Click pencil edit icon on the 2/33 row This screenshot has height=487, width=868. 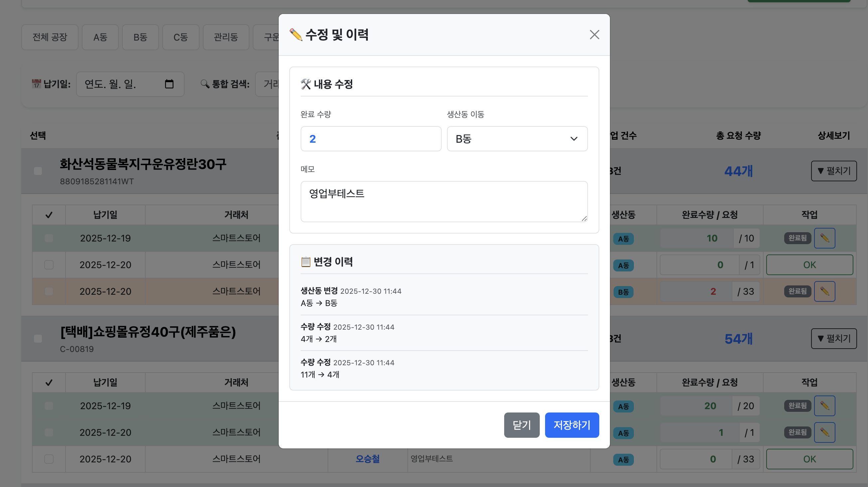coord(824,291)
